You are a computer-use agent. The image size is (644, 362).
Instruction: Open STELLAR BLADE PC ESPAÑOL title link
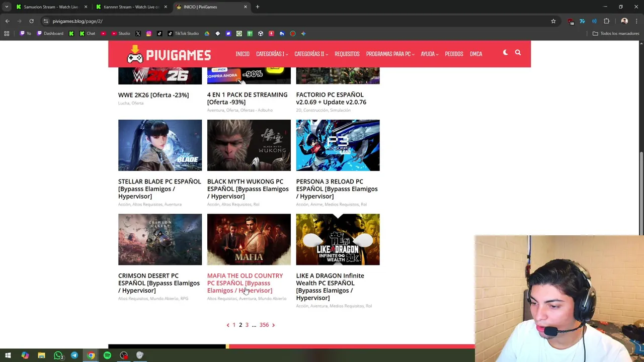tap(159, 189)
